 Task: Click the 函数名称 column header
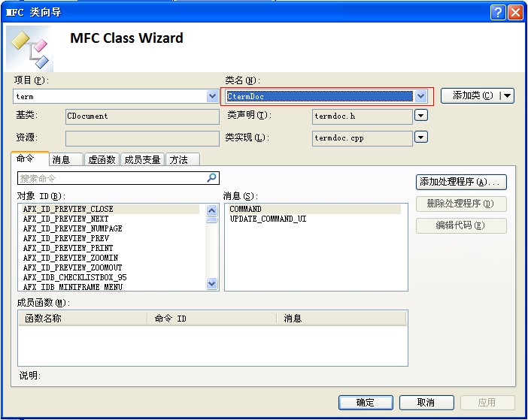click(83, 318)
